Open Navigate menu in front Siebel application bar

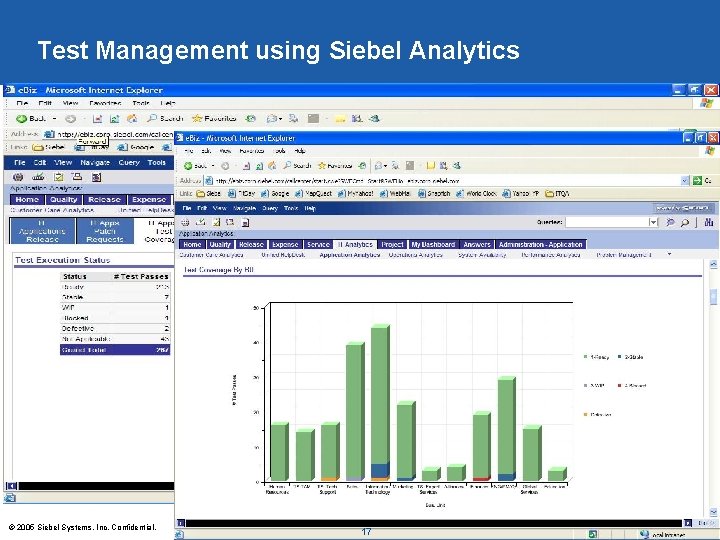point(244,208)
